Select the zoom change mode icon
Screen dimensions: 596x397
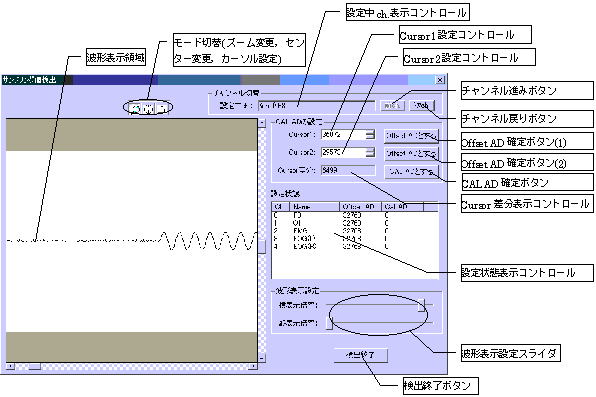(135, 108)
